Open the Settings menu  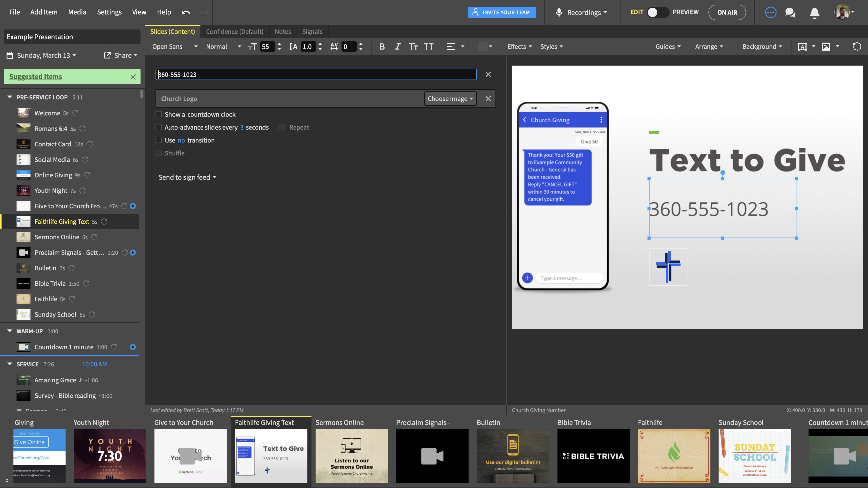(109, 12)
